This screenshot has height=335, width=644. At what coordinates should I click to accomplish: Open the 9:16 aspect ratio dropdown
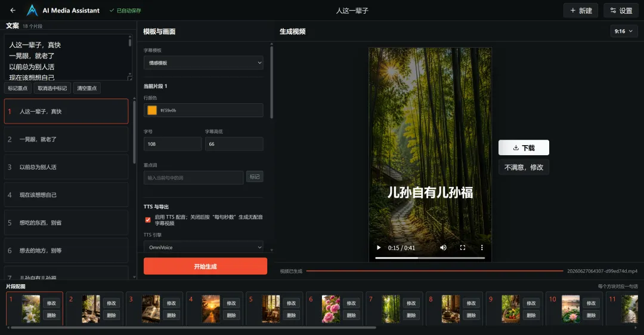click(x=624, y=31)
